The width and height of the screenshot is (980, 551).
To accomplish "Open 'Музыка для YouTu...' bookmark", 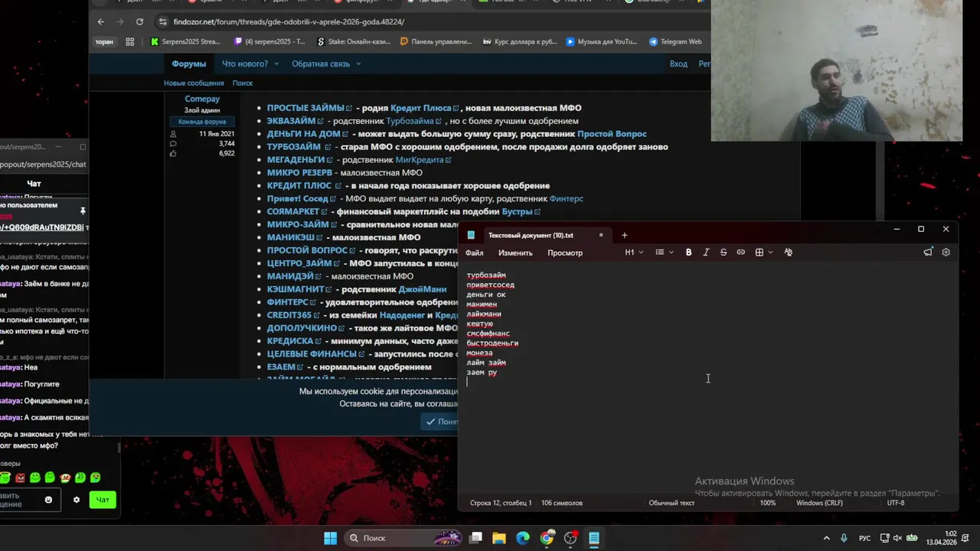I will 602,41.
